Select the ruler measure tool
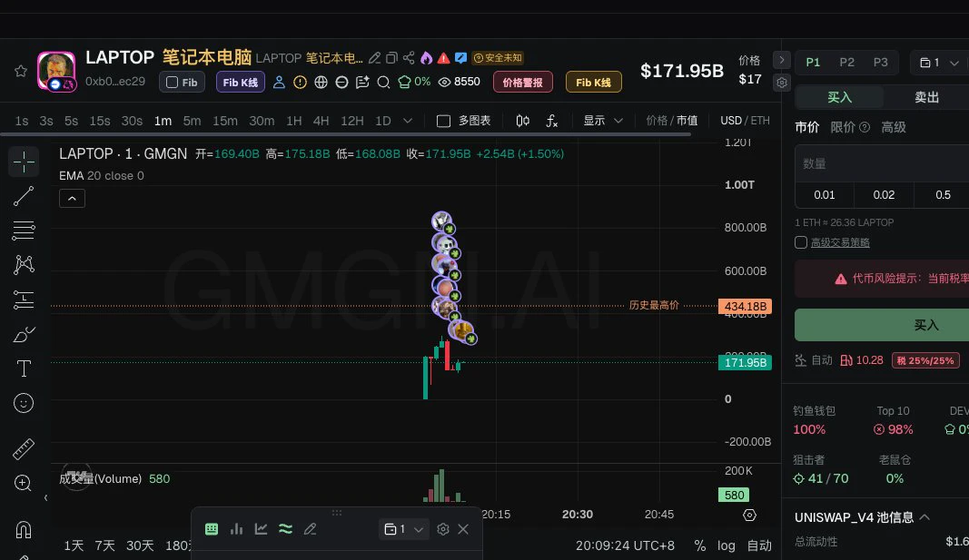The height and width of the screenshot is (560, 969). pyautogui.click(x=24, y=449)
